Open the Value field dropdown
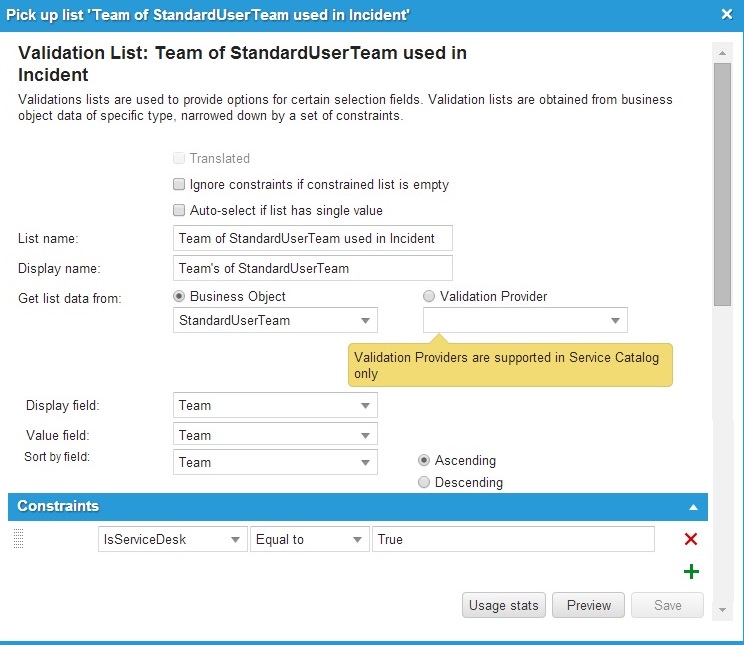Image resolution: width=744 pixels, height=645 pixels. [275, 435]
